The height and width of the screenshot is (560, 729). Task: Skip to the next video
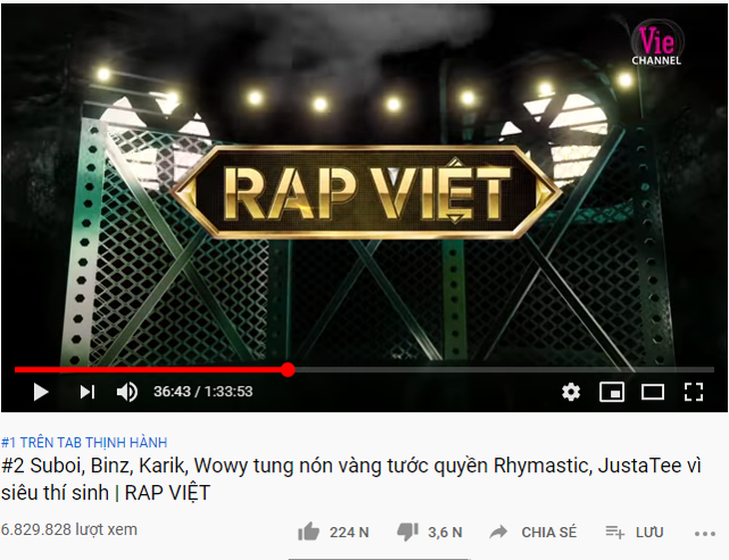(88, 391)
